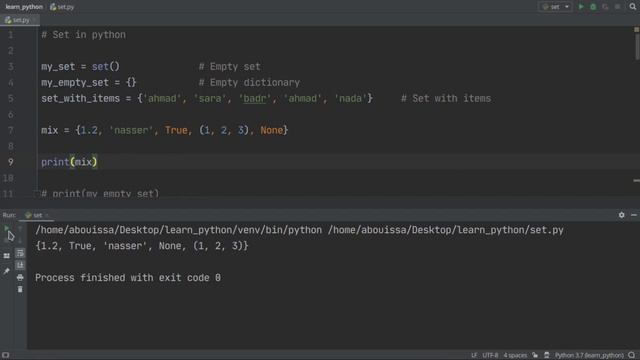Click the up arrow in Run panel toolbar
640x360 pixels.
[20, 229]
